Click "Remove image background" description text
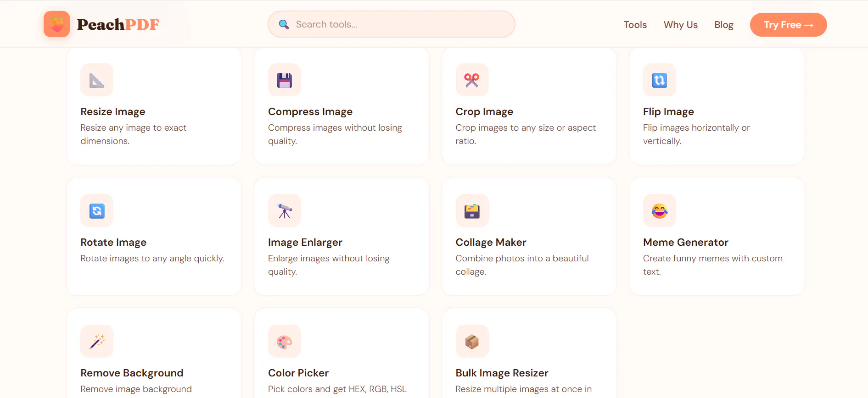Screen dimensions: 868x398 pos(136,389)
